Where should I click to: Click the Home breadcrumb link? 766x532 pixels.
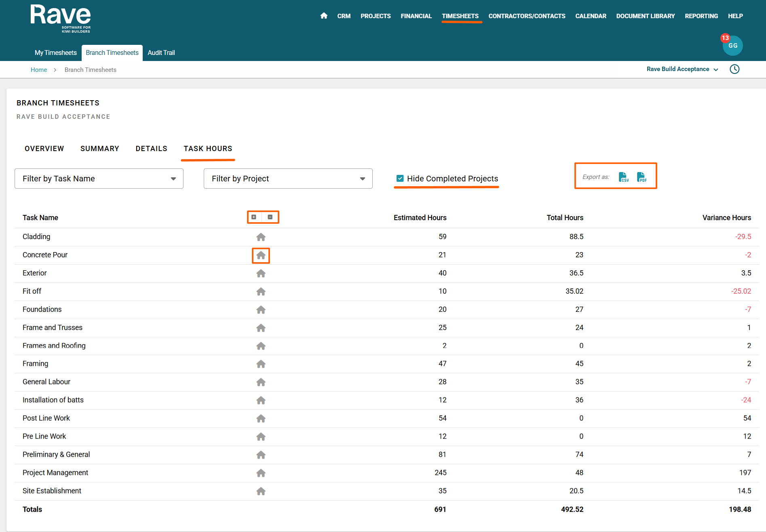(x=39, y=70)
